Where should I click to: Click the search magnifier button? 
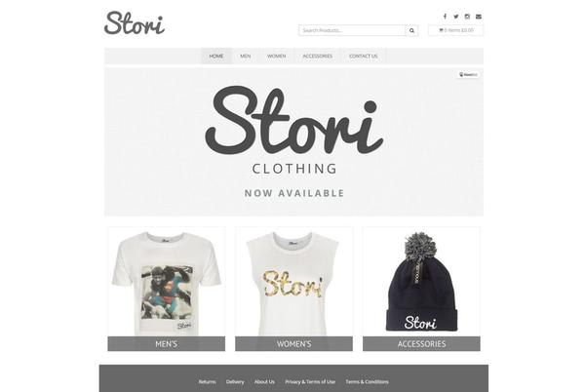pyautogui.click(x=411, y=30)
